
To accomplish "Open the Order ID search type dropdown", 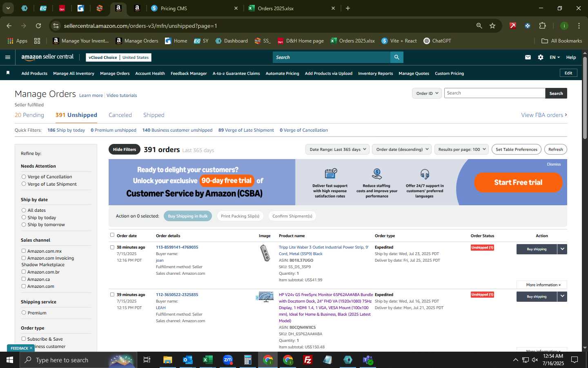I will tap(427, 93).
